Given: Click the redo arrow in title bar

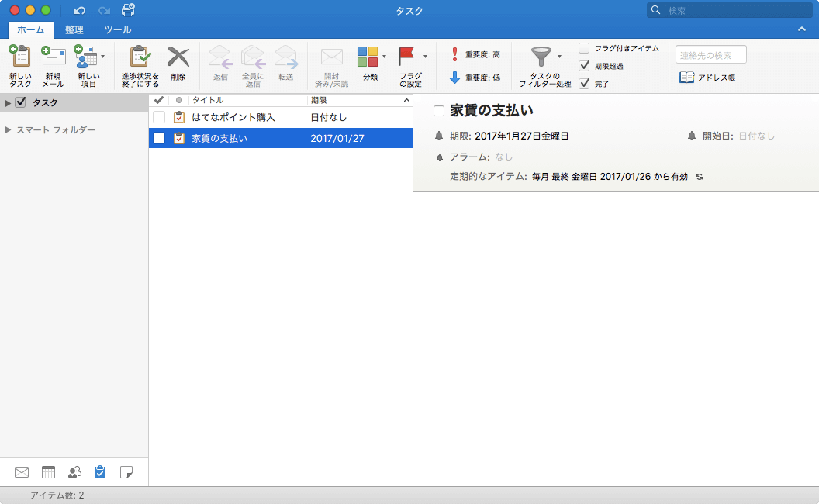Looking at the screenshot, I should 104,10.
